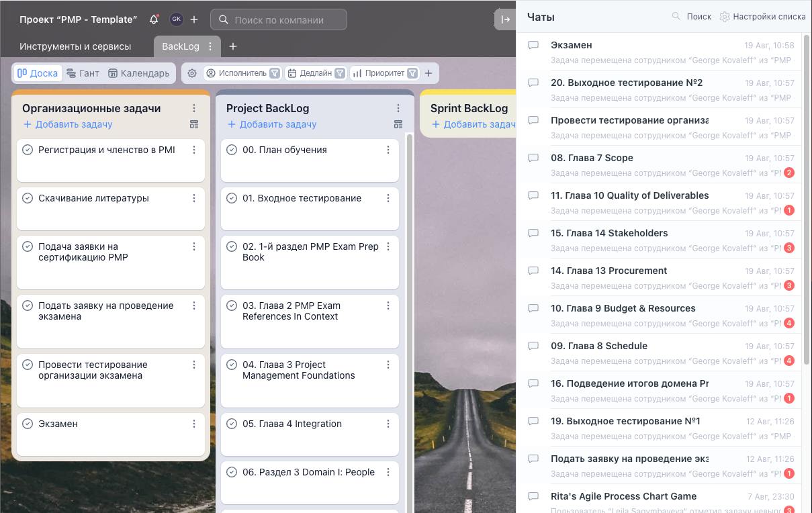Collapse the chats panel arrow
812x513 pixels.
point(505,19)
